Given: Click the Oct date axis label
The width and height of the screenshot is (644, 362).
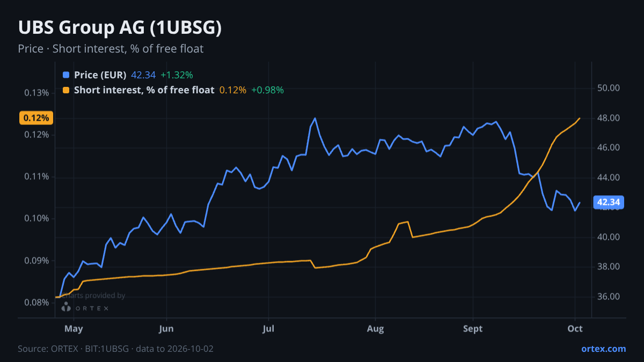Looking at the screenshot, I should [575, 329].
